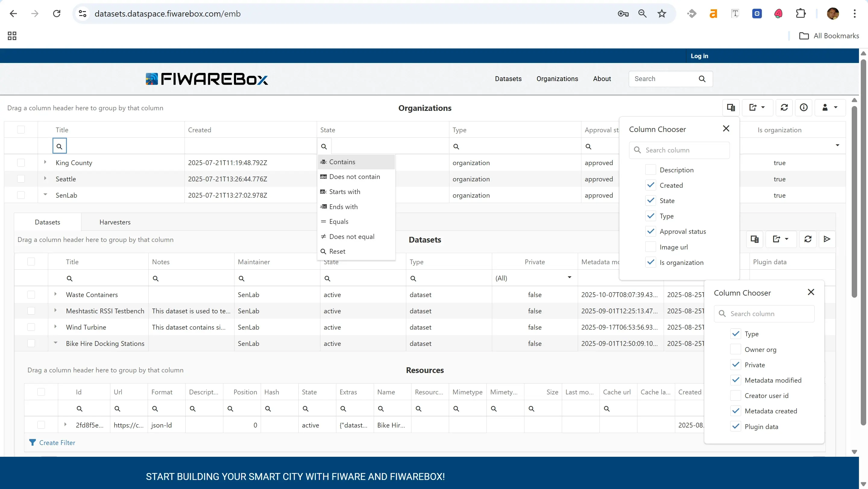Click Organizations grid refresh icon
868x489 pixels.
click(x=784, y=108)
